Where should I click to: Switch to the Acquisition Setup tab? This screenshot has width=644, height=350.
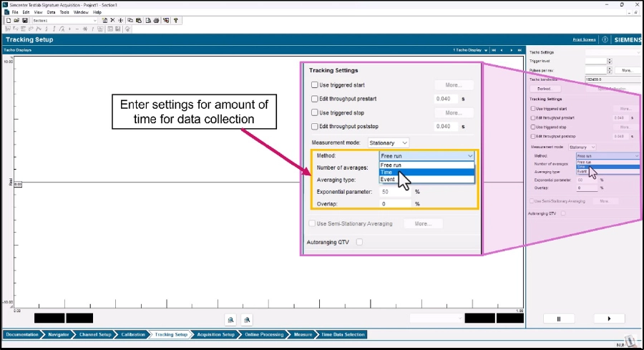(x=215, y=334)
